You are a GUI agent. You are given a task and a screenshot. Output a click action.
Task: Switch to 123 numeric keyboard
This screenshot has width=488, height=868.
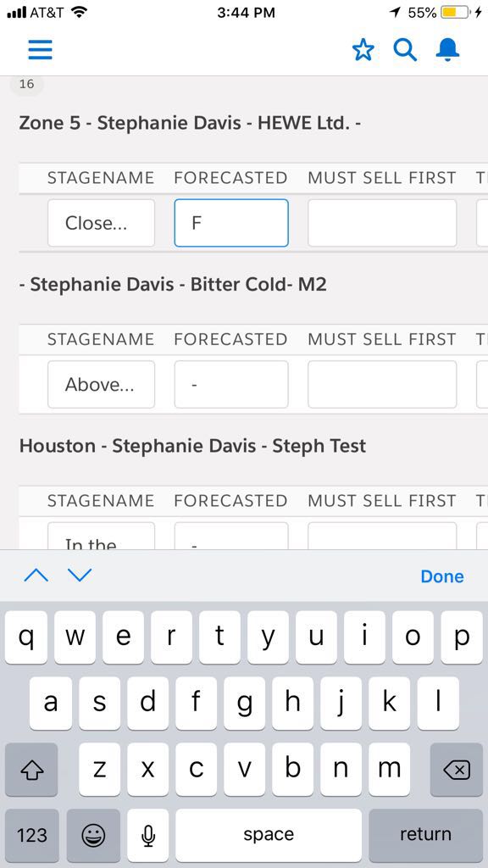32,835
